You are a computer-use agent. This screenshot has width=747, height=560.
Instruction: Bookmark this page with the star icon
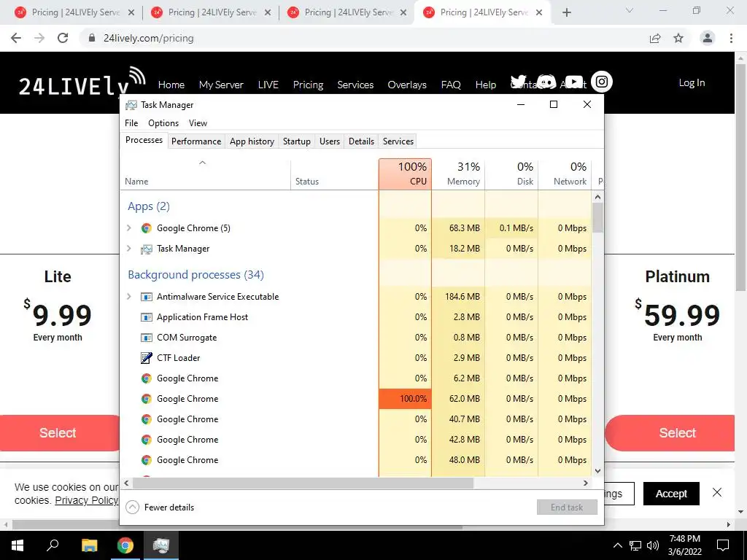coord(678,38)
